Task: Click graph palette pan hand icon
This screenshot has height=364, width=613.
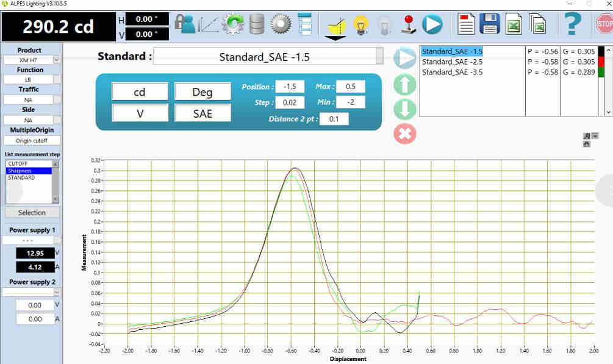Action: tap(586, 144)
